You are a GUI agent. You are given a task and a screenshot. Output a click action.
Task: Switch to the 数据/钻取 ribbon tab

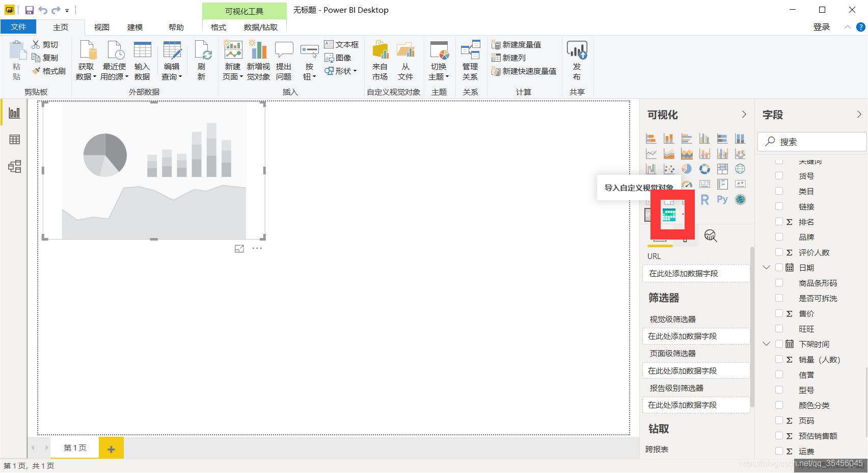(261, 27)
